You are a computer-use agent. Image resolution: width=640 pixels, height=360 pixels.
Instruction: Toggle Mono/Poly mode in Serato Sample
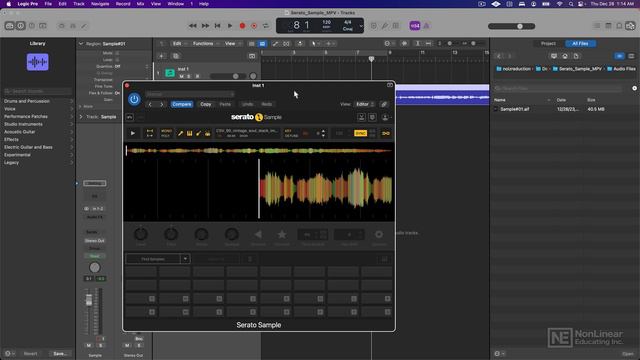coord(166,133)
